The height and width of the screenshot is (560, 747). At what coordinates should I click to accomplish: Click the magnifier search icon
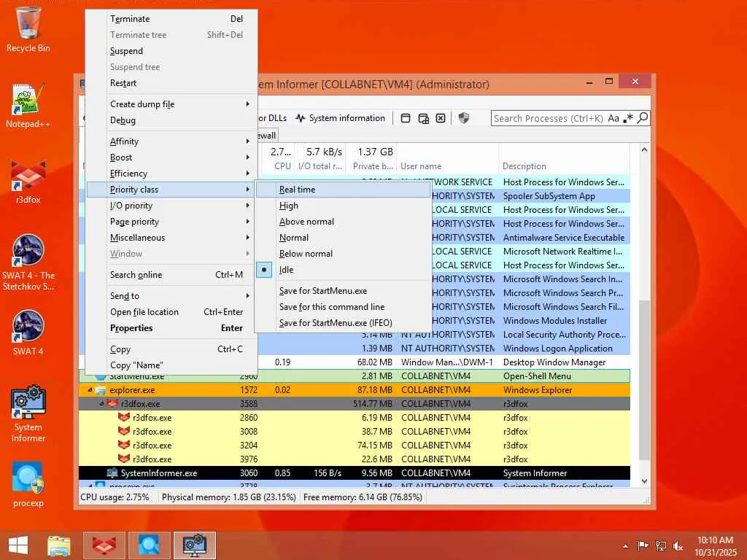click(x=642, y=117)
